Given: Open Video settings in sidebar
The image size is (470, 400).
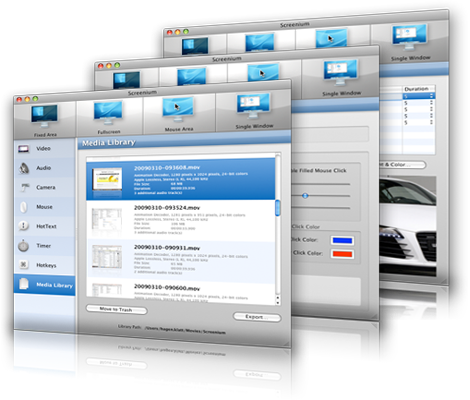Looking at the screenshot, I should [x=44, y=148].
